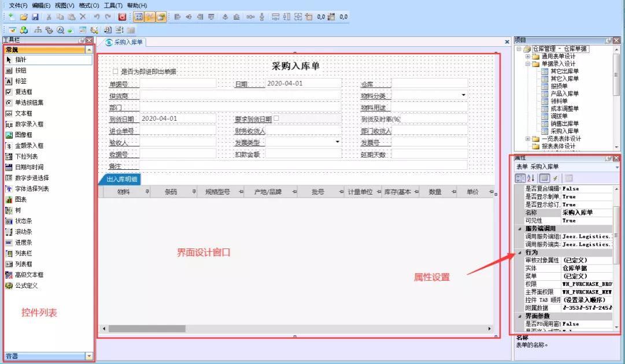625x364 pixels.
Task: Click the Align centers layout icon
Action: 188,17
